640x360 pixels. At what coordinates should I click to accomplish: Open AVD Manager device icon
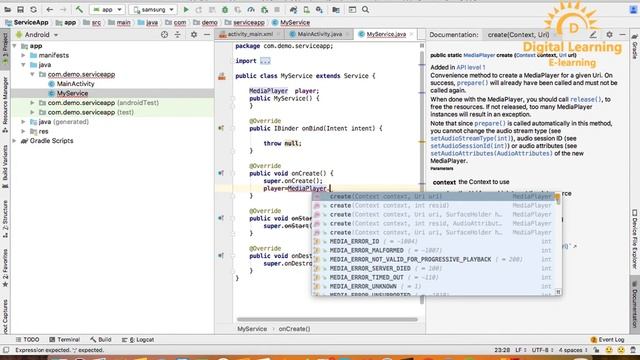(307, 9)
